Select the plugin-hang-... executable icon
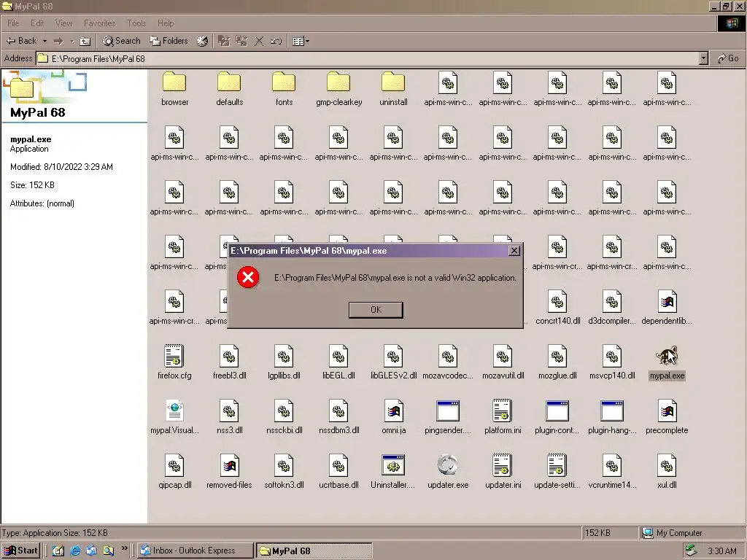Screen dimensions: 747x560 (612, 411)
